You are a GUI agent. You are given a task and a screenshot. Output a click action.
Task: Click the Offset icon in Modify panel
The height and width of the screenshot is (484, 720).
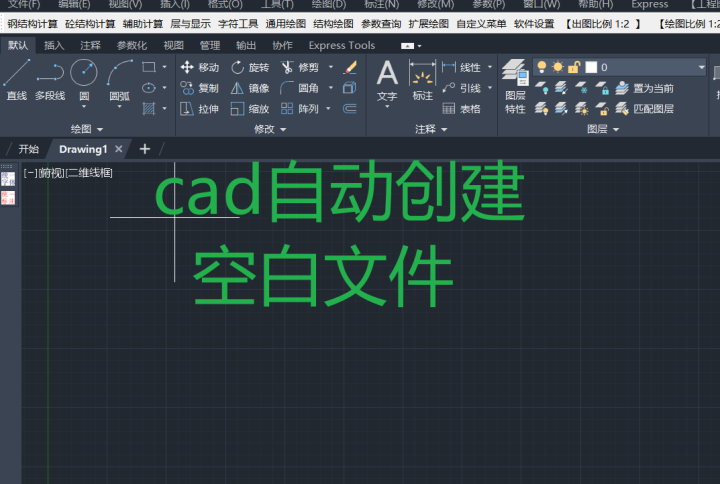[x=350, y=108]
